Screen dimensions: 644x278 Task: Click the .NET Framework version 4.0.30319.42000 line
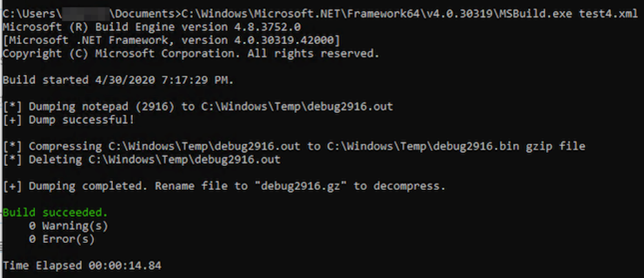point(171,40)
